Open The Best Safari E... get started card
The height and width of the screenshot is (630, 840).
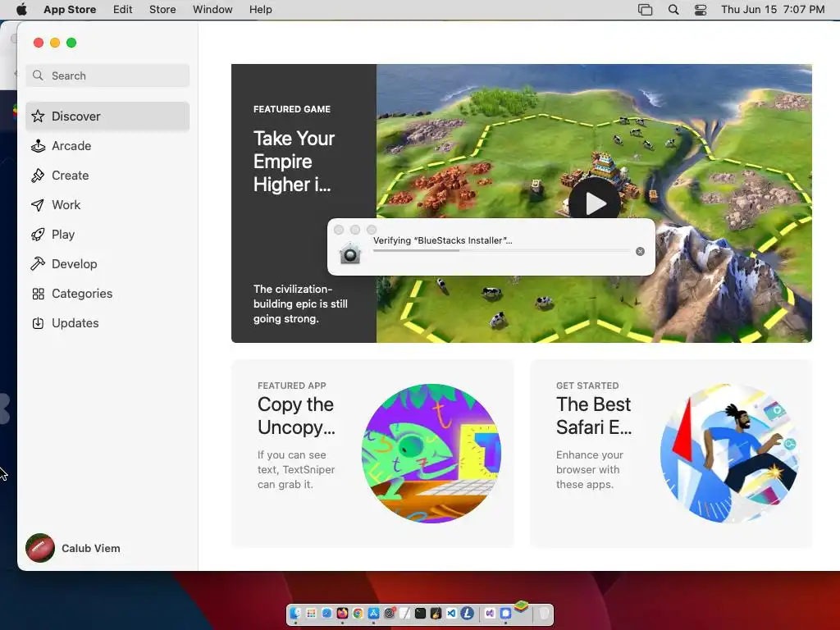pyautogui.click(x=671, y=453)
